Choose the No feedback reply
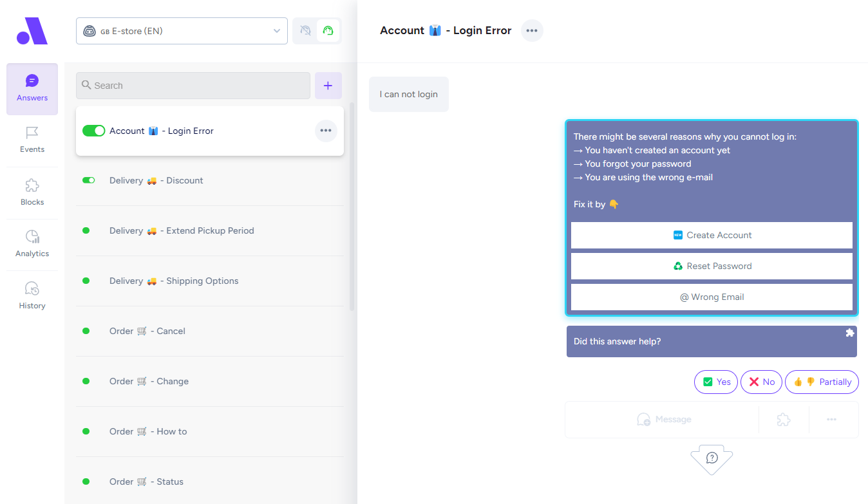This screenshot has height=504, width=868. [x=762, y=382]
